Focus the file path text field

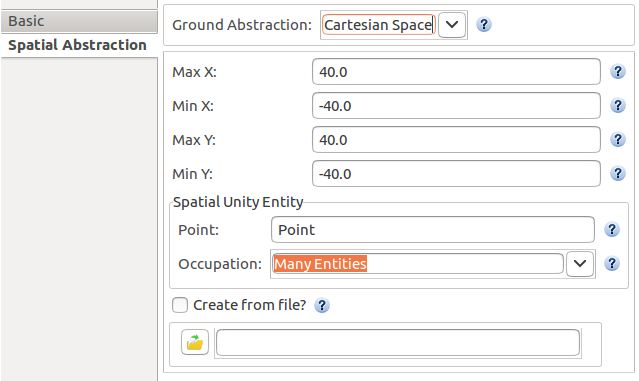pyautogui.click(x=398, y=342)
